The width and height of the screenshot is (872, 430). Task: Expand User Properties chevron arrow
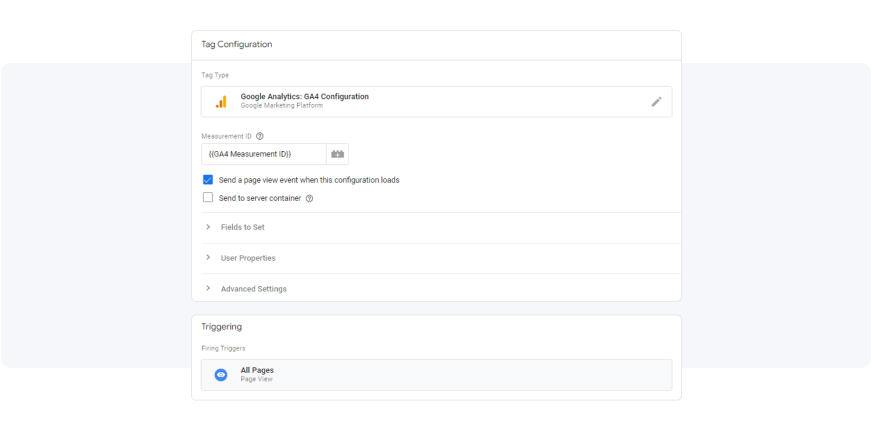tap(208, 258)
